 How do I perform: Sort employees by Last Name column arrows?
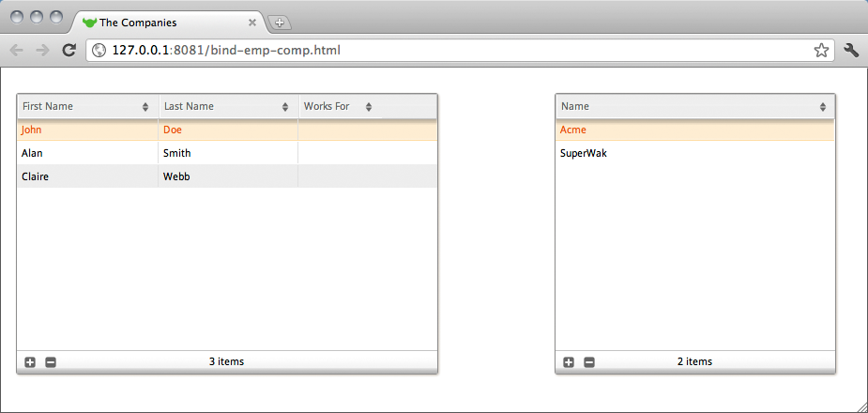(x=285, y=107)
